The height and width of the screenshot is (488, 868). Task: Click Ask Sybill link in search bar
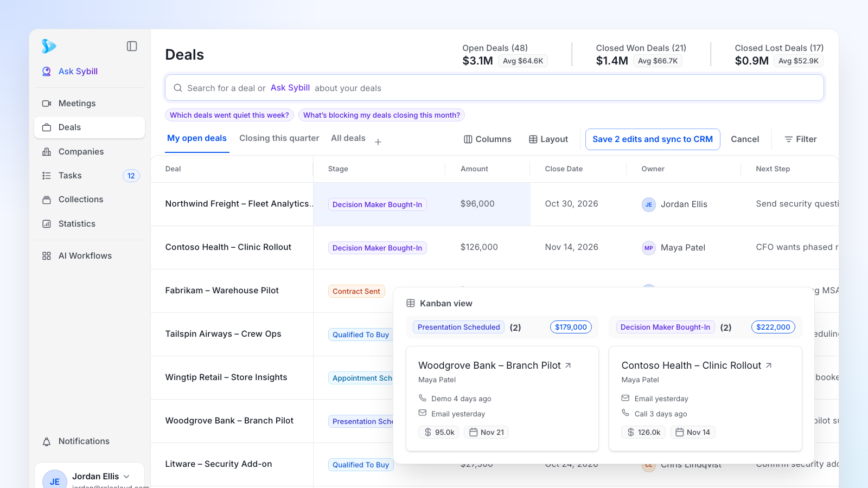[x=290, y=88]
